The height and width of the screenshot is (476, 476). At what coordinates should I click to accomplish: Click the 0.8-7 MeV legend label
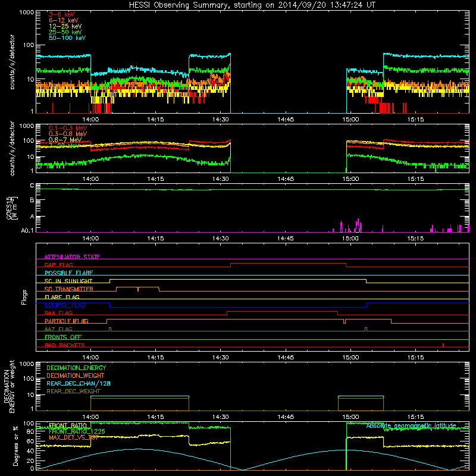[65, 140]
